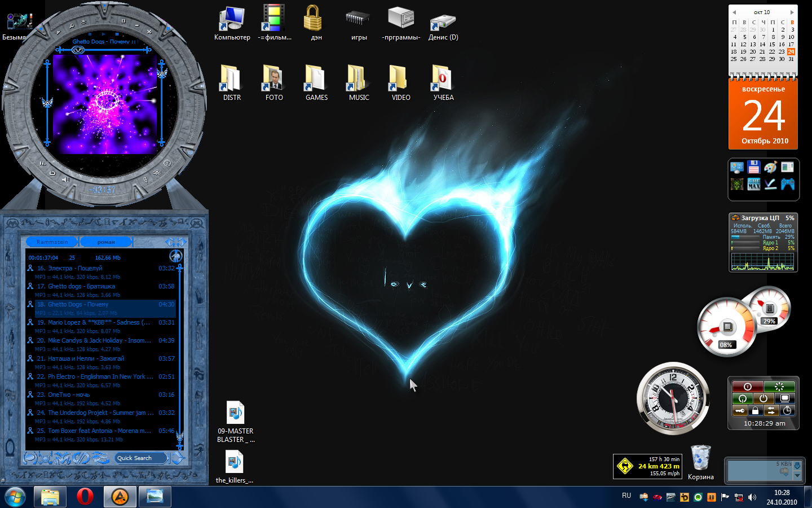Click the paint palette icon in launcher gadget

pos(770,167)
